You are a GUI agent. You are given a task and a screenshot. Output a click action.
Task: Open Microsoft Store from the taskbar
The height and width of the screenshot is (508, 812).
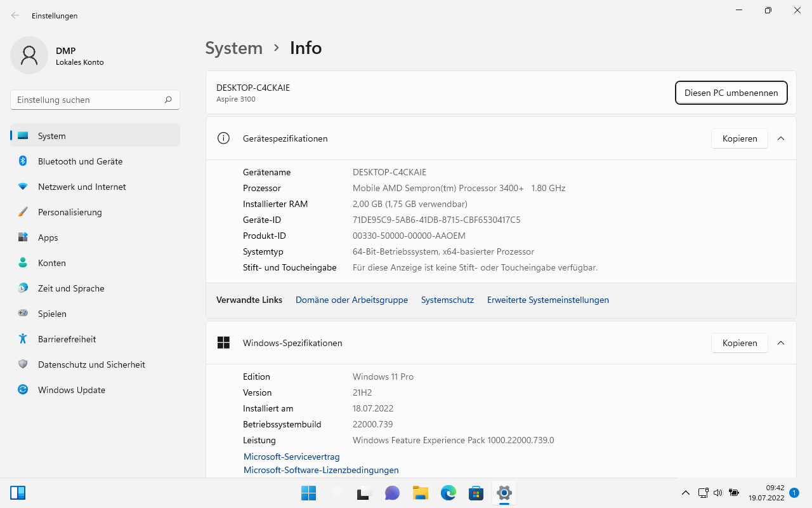click(x=476, y=493)
